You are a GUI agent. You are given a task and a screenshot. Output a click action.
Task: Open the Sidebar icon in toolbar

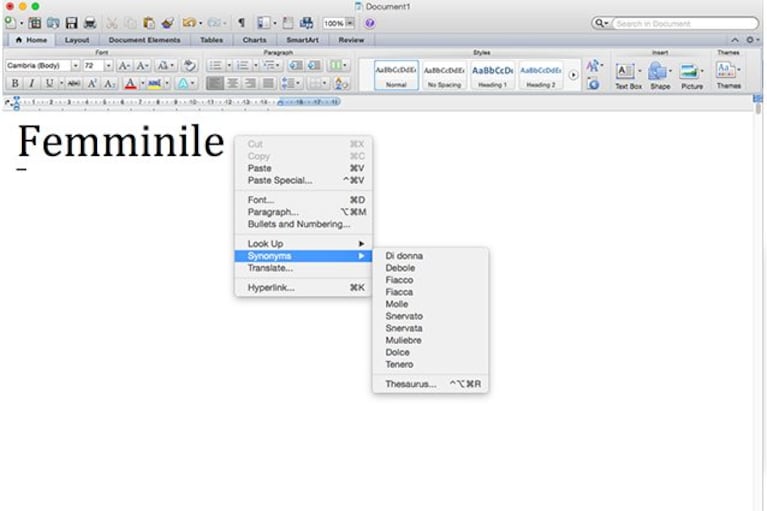coord(264,23)
